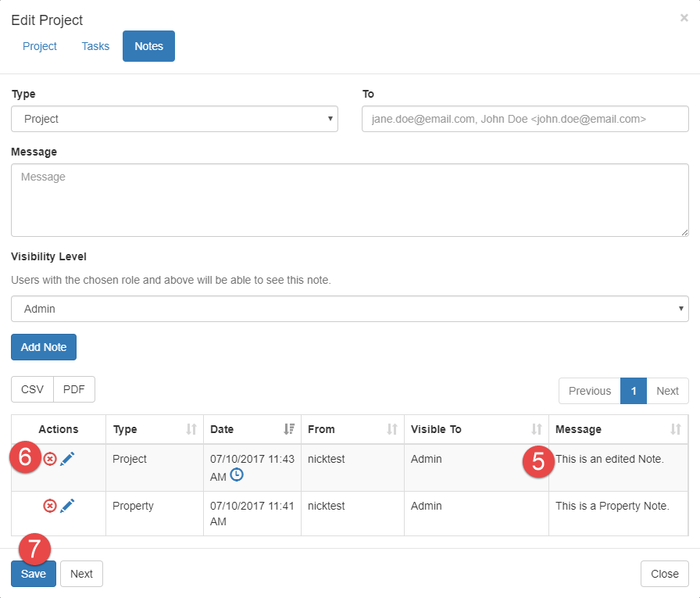The height and width of the screenshot is (598, 700).
Task: Sort notes by From column arrows
Action: tap(392, 429)
